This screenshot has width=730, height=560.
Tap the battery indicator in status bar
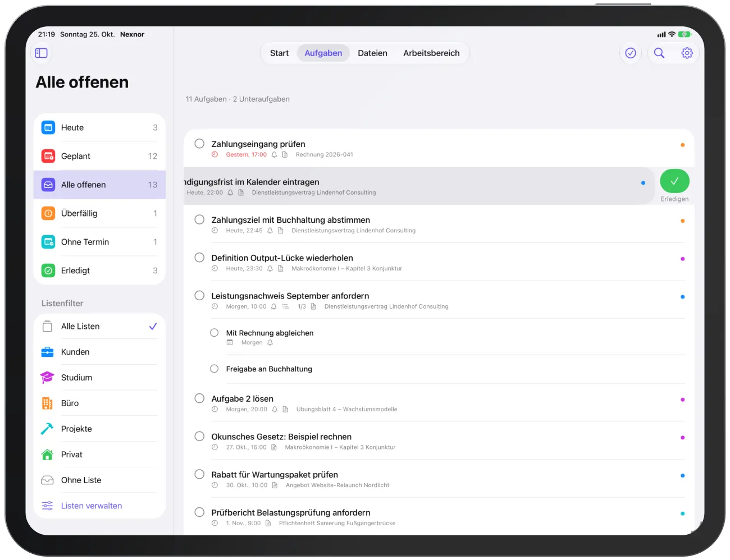click(685, 34)
